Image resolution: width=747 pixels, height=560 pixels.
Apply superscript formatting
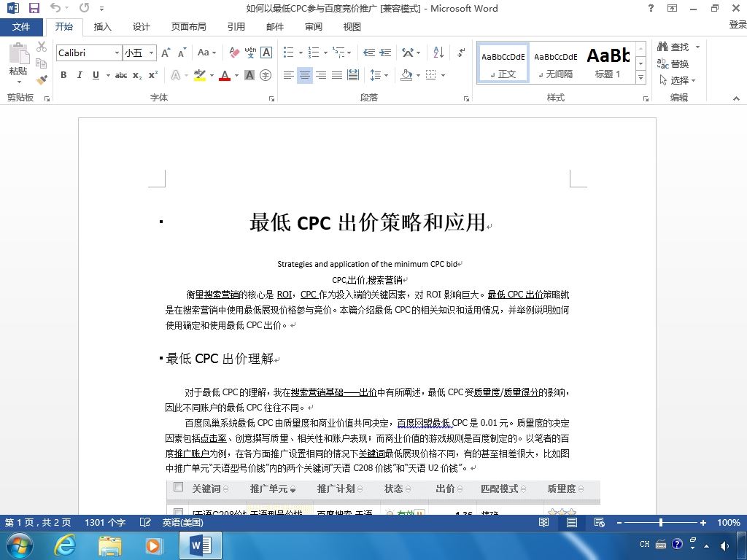coord(153,75)
